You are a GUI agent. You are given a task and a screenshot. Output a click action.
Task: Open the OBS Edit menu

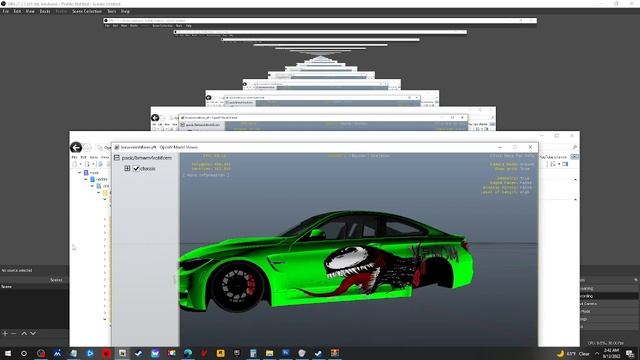[17, 11]
